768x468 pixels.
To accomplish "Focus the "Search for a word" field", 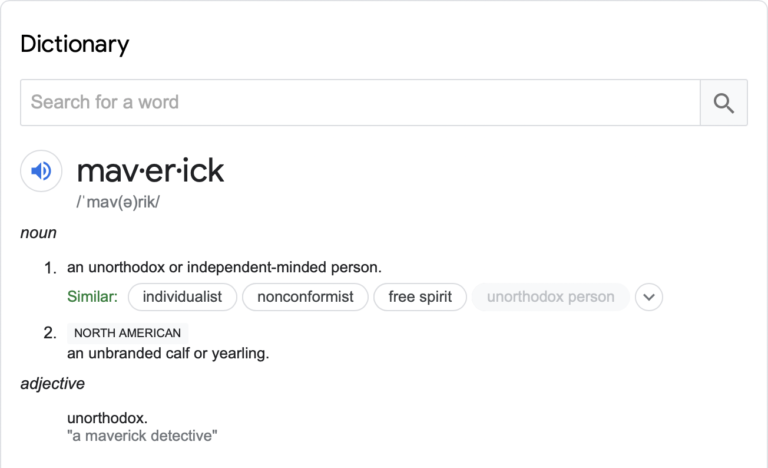I will click(x=360, y=103).
